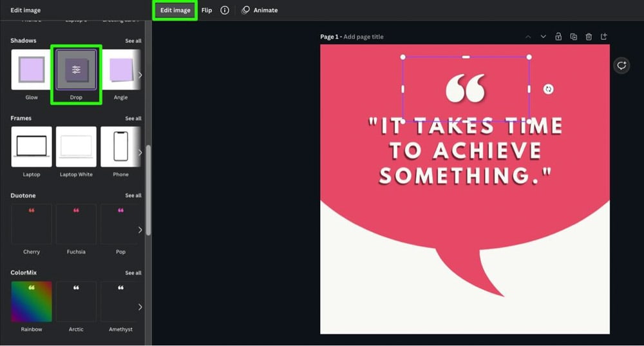
Task: Show more Frames with the arrow
Action: click(140, 153)
